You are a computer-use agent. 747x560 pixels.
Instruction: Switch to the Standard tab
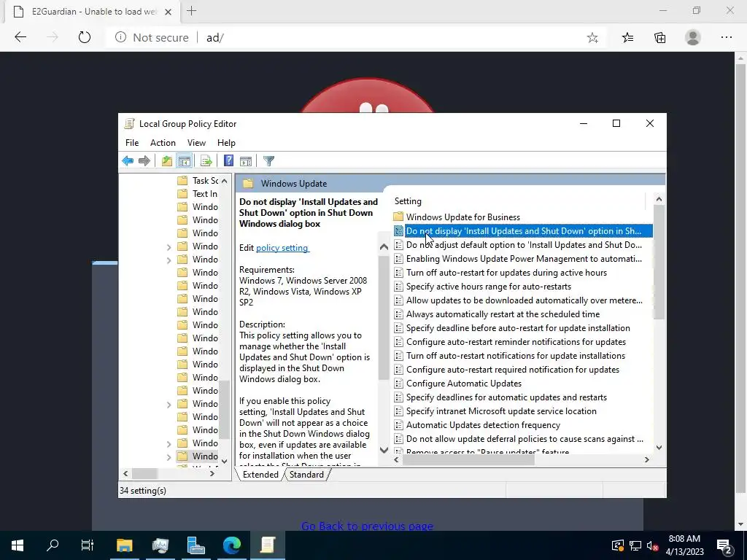pos(306,475)
